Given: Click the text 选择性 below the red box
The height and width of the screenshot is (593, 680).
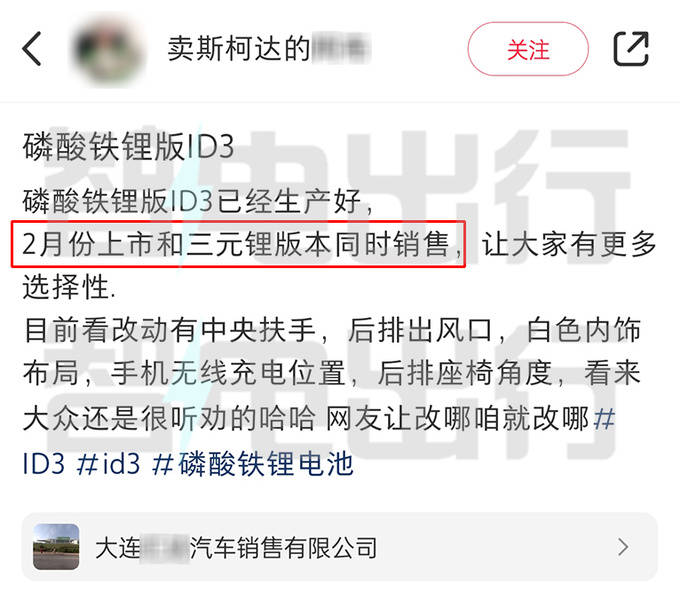Looking at the screenshot, I should (65, 287).
